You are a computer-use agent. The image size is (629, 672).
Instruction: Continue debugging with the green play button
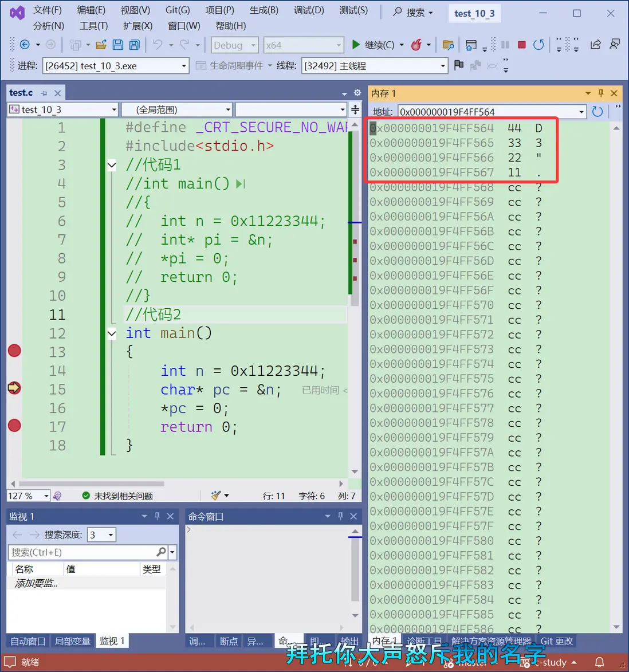[356, 45]
